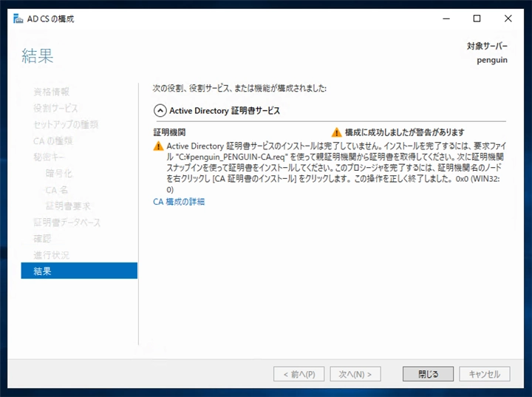
Task: Click the 次へ(N) > button
Action: [x=355, y=374]
